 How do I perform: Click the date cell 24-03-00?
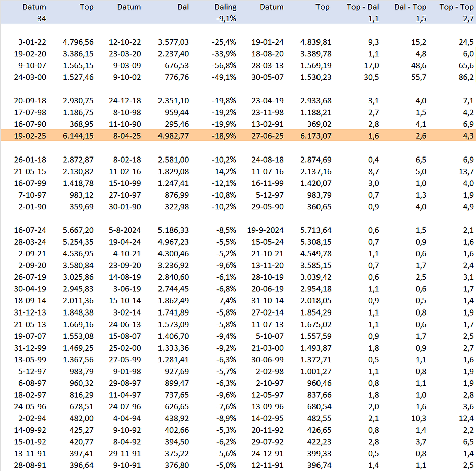click(30, 77)
